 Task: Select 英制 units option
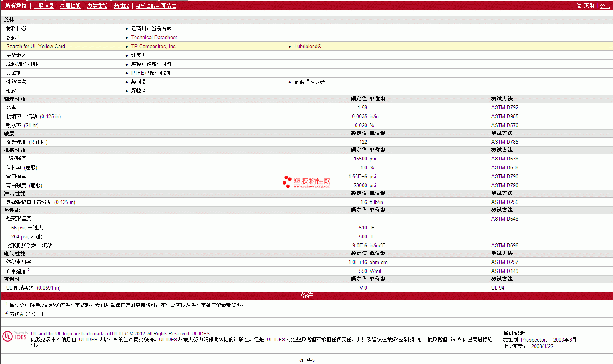(589, 6)
